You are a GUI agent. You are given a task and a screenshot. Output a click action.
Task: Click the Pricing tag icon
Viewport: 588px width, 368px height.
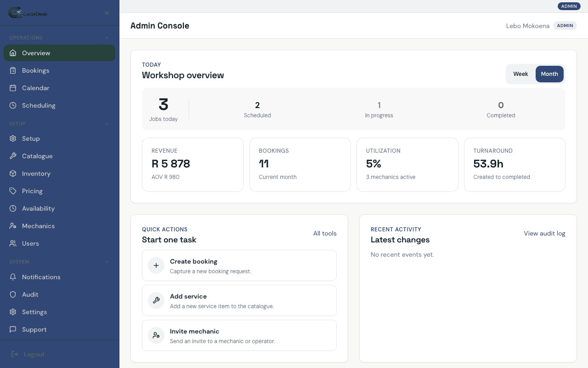click(x=13, y=191)
